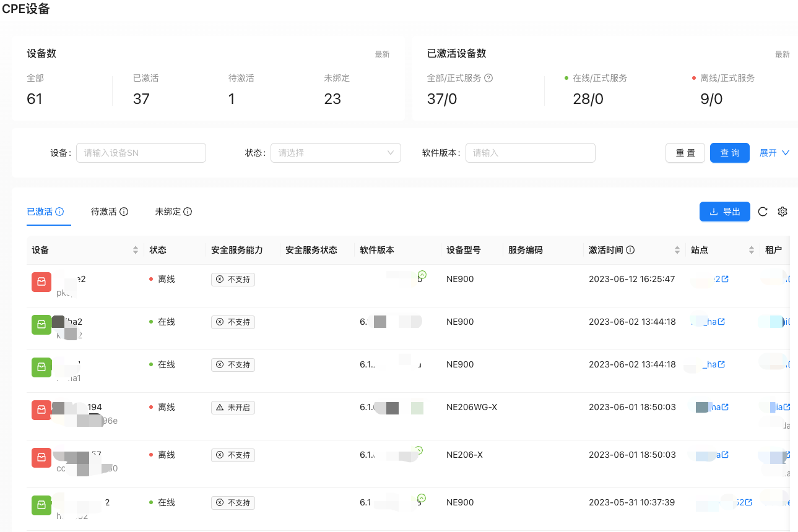
Task: Click the 设备型号 column header
Action: 464,250
